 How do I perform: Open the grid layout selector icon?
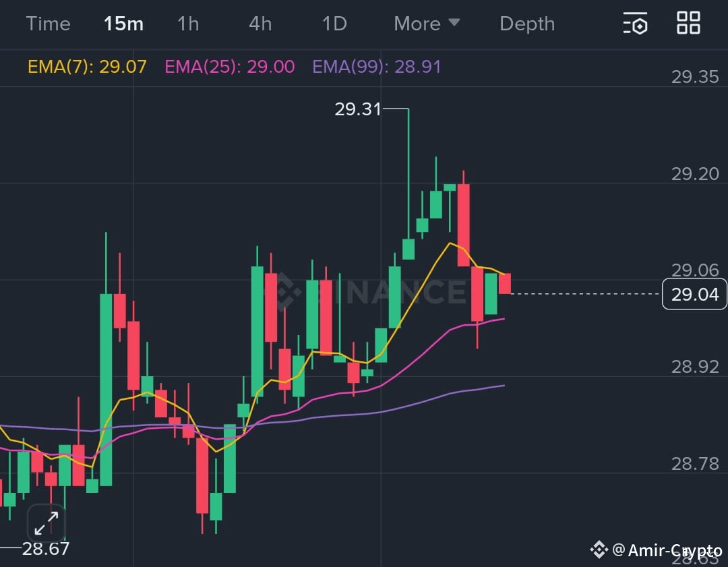pyautogui.click(x=688, y=22)
